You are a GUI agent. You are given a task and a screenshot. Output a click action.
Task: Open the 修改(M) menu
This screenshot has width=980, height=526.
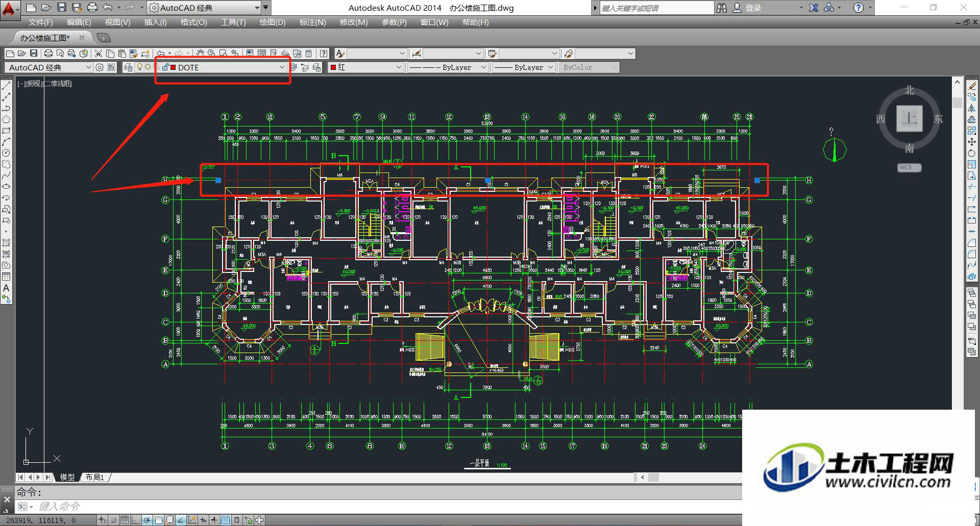[x=353, y=22]
